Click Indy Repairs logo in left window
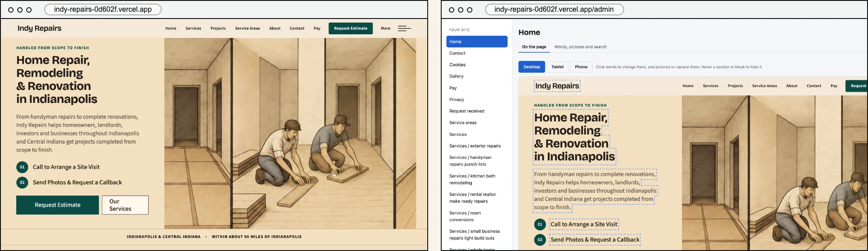Image resolution: width=868 pixels, height=251 pixels. (x=39, y=28)
